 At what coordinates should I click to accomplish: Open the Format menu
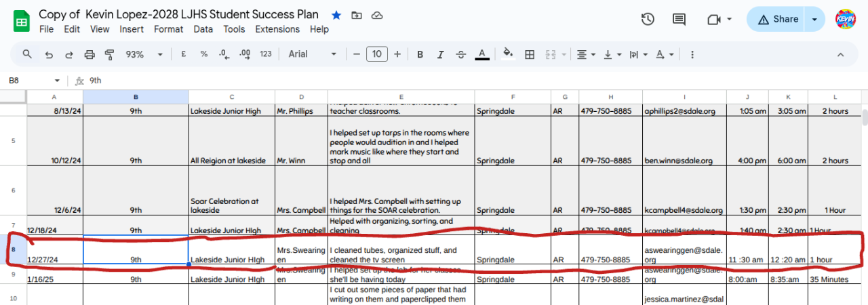tap(168, 29)
